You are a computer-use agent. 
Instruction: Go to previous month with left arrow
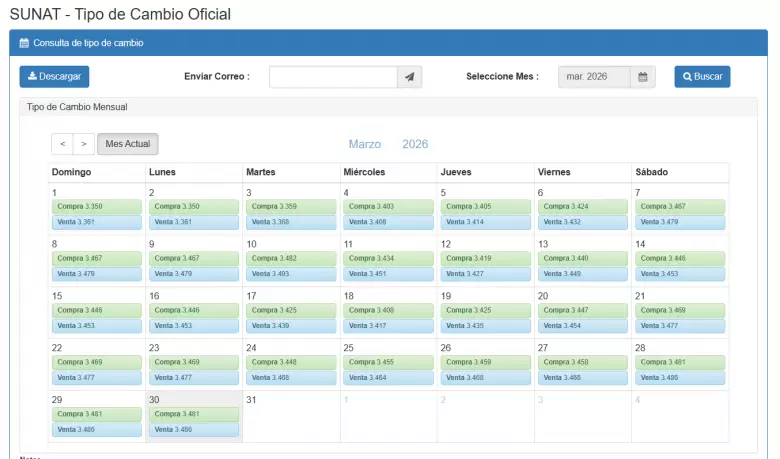click(62, 144)
